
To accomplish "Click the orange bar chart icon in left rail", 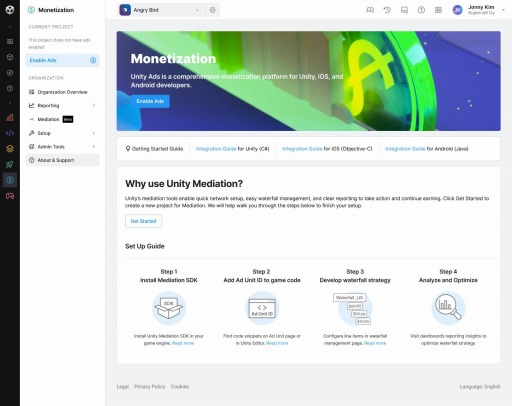I will pos(10,117).
